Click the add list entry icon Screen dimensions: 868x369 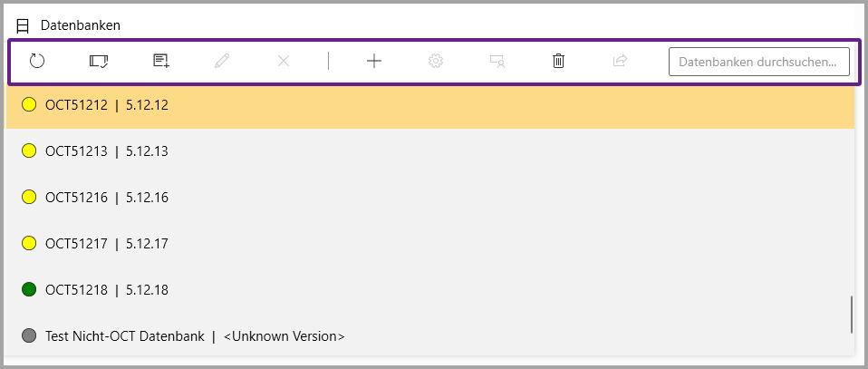161,62
